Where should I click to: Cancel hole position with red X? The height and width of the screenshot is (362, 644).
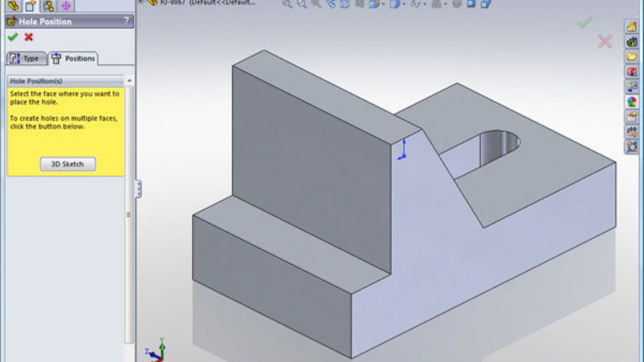pyautogui.click(x=29, y=37)
